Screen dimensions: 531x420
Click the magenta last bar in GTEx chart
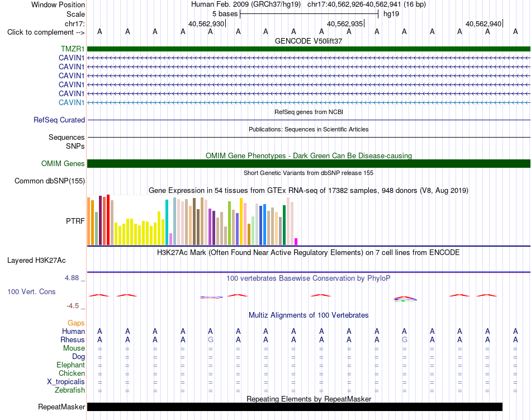pos(296,242)
